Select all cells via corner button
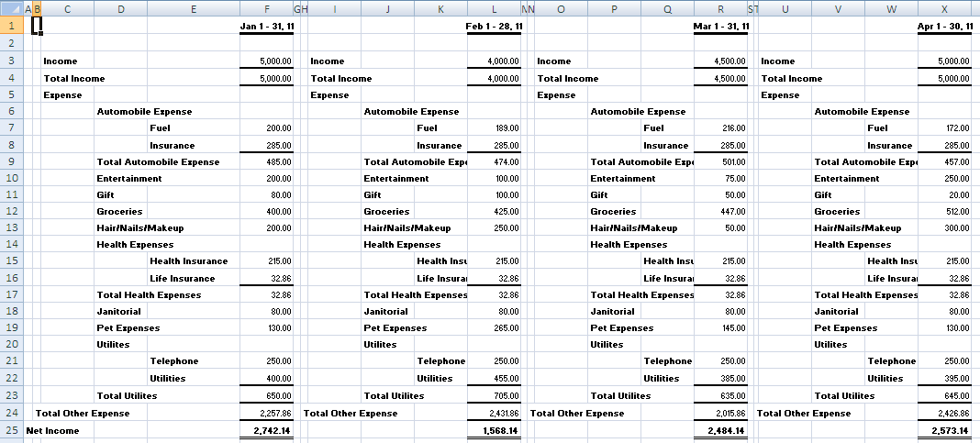Viewport: 980px width, 443px height. 11,8
